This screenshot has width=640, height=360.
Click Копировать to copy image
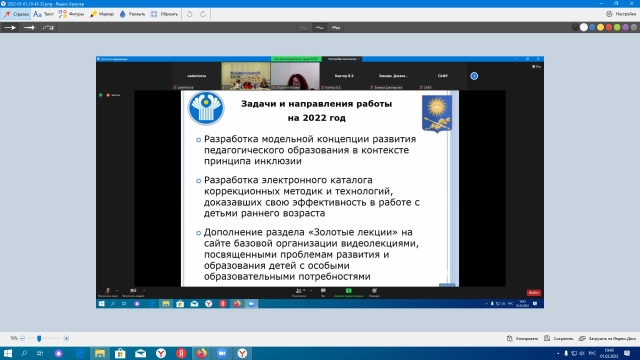(x=522, y=338)
